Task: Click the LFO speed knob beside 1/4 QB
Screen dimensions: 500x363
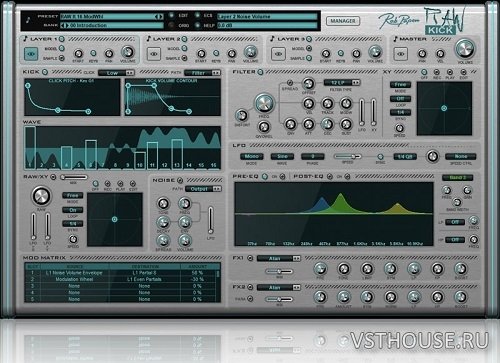Action: 432,156
